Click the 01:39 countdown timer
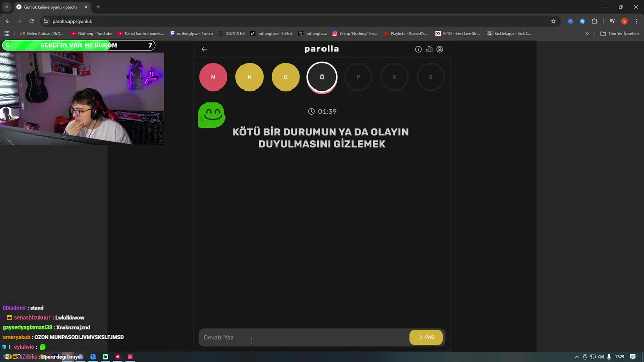The width and height of the screenshot is (644, 362). [322, 111]
